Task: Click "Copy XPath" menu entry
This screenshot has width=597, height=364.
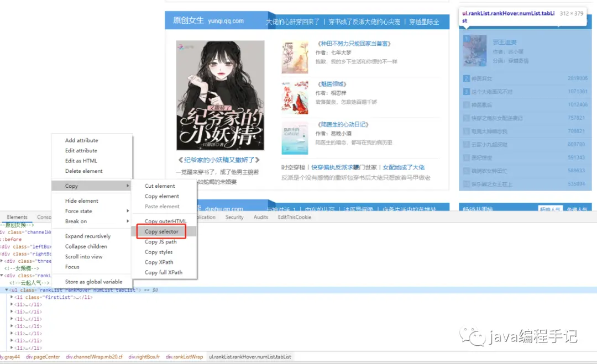Action: click(159, 262)
